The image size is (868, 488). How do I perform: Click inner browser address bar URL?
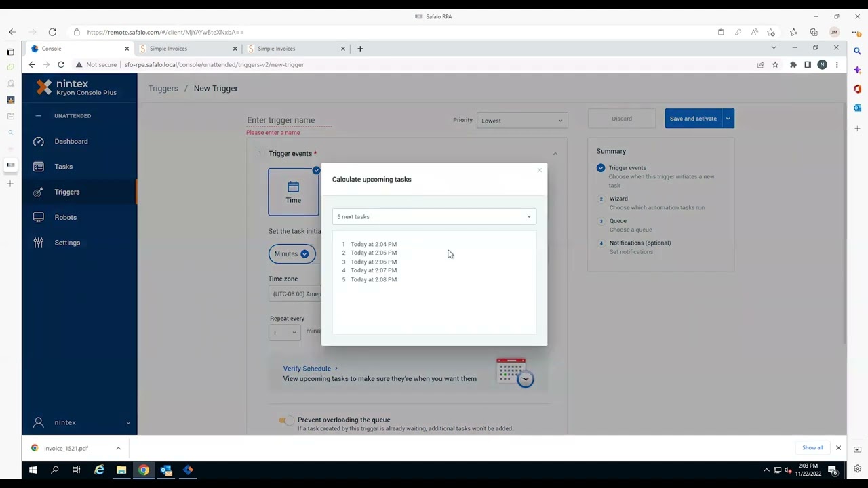coord(214,65)
